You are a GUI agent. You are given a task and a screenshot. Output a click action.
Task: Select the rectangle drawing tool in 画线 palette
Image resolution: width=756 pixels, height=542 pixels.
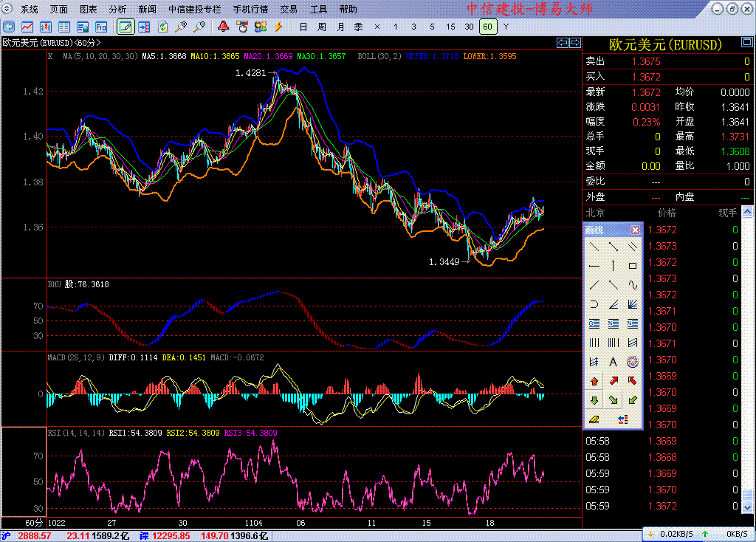tap(633, 265)
